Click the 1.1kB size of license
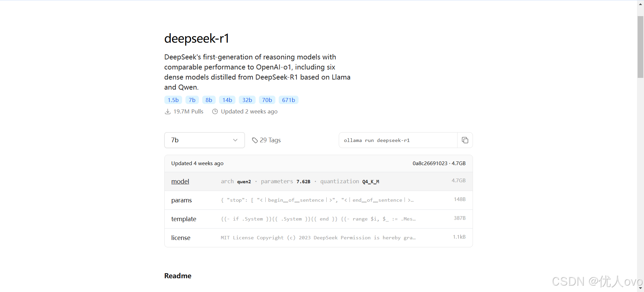The width and height of the screenshot is (644, 292). pyautogui.click(x=459, y=237)
